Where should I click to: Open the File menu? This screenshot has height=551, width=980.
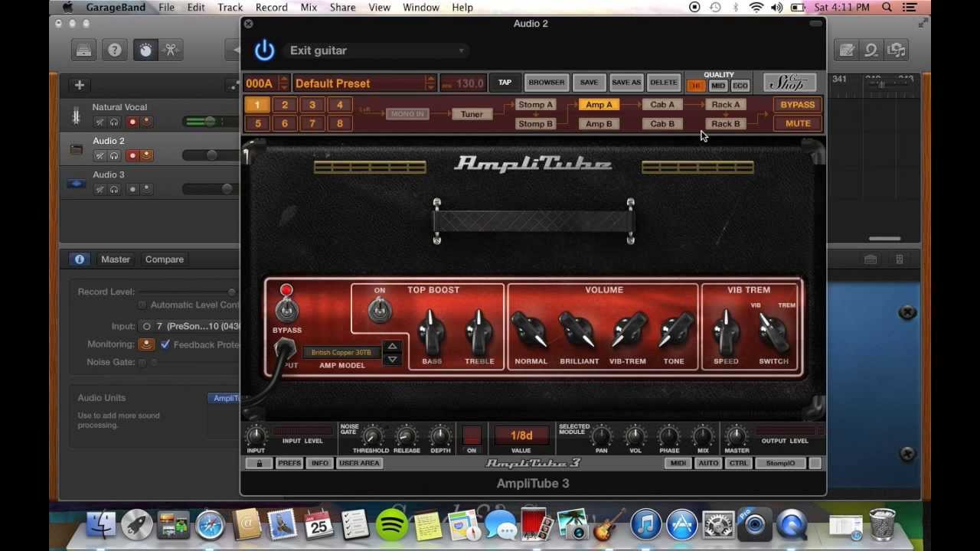166,8
